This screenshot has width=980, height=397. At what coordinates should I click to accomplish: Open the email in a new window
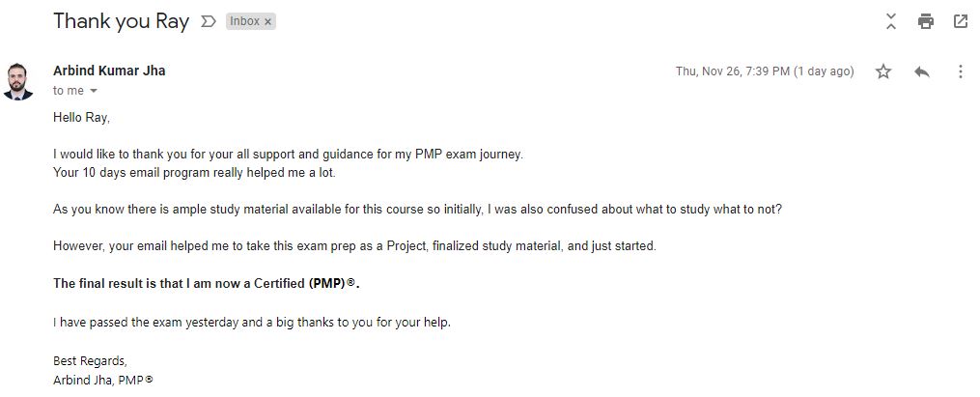(961, 21)
